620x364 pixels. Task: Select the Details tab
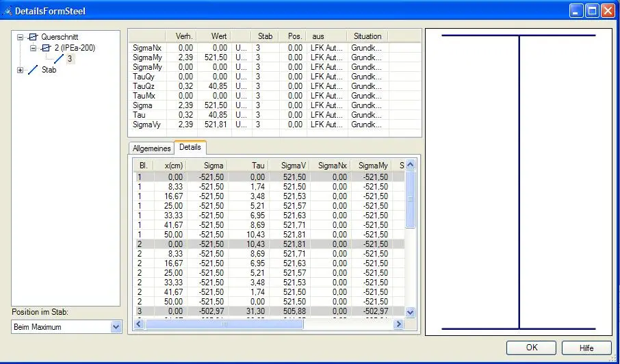click(190, 147)
